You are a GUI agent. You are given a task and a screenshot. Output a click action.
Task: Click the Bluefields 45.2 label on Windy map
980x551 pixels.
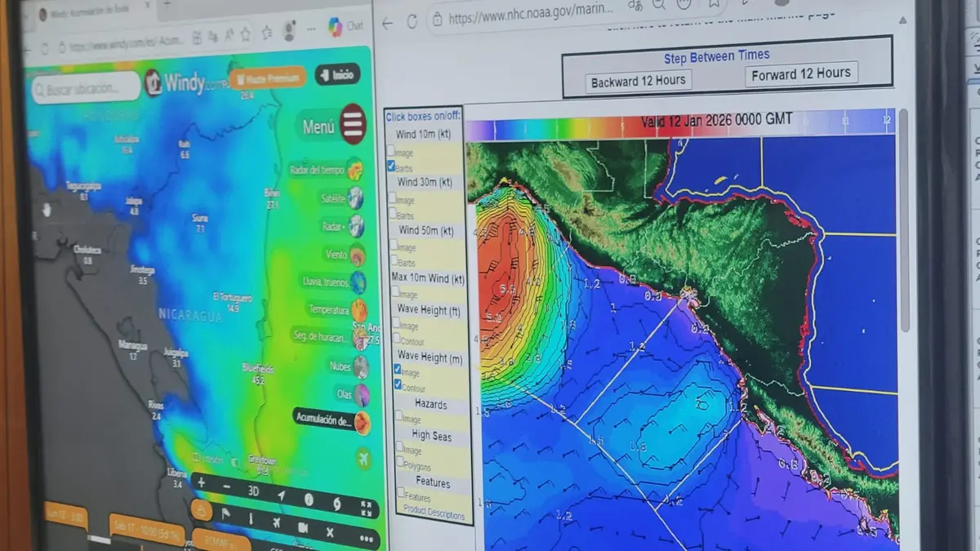click(x=258, y=375)
